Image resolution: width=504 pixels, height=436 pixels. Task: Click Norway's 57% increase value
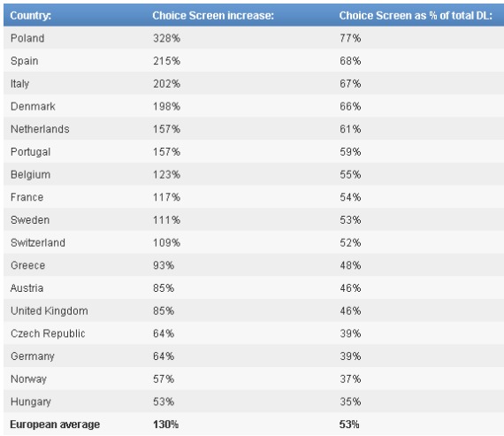(164, 379)
